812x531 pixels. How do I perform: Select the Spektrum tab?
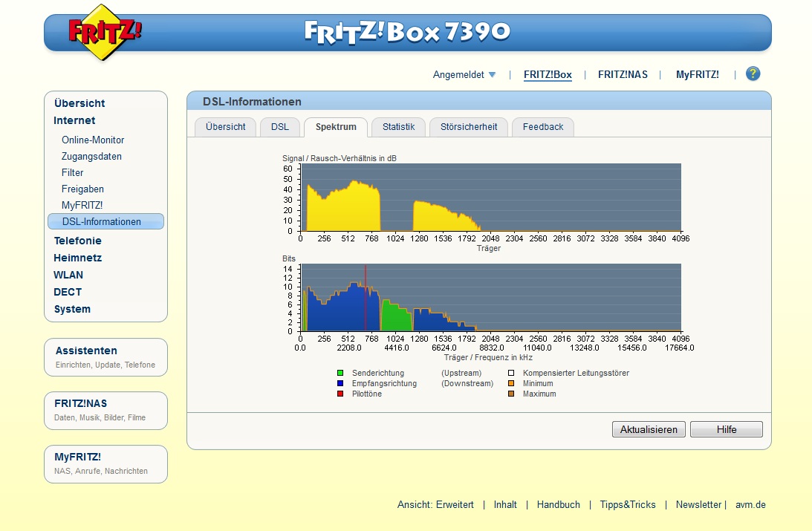click(x=336, y=127)
